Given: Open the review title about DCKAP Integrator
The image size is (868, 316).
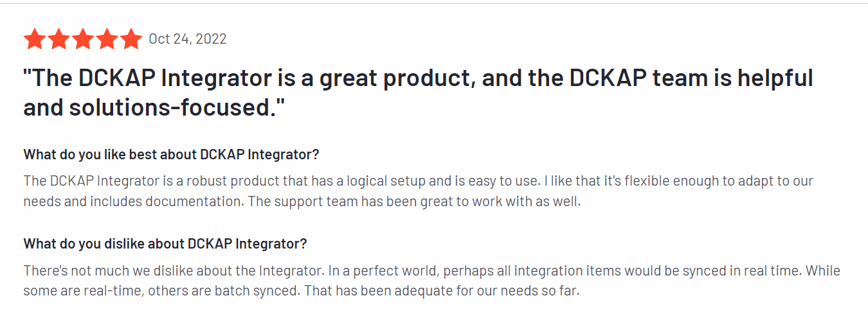Looking at the screenshot, I should tap(419, 93).
